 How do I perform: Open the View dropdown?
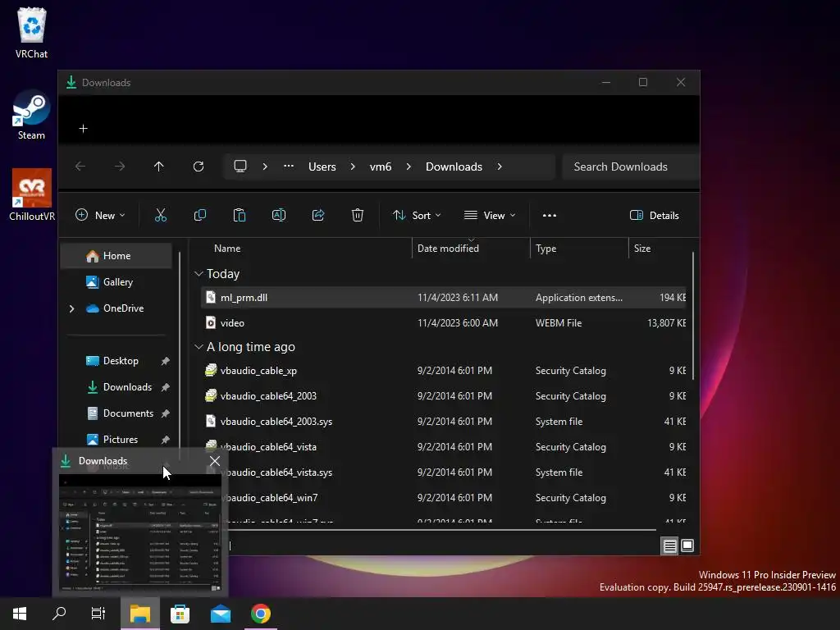click(490, 216)
